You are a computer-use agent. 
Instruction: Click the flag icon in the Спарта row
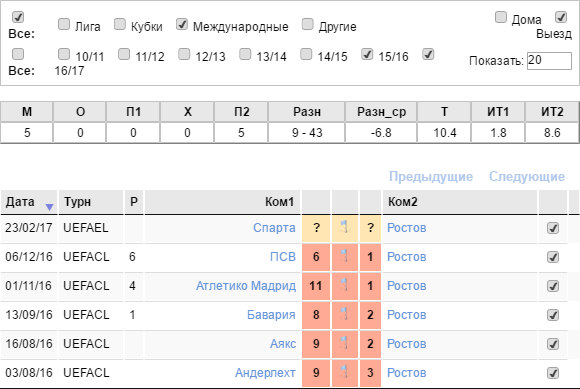344,227
